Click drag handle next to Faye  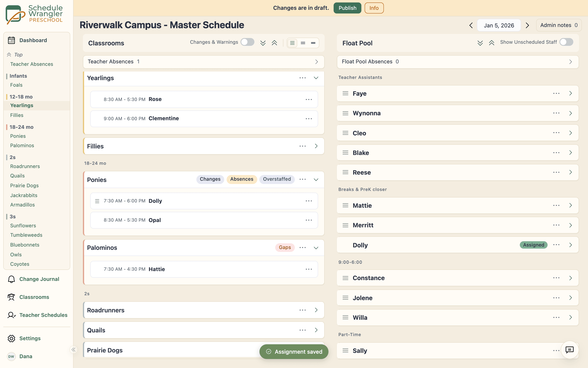[345, 93]
